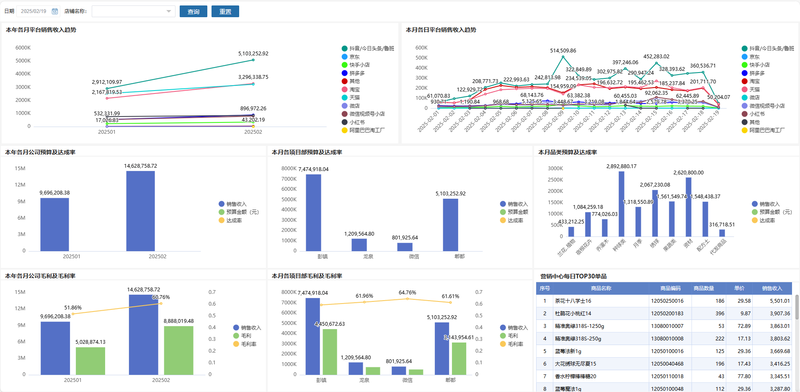Toggle 天猫 legend in monthly platform chart
800x392 pixels.
click(350, 97)
